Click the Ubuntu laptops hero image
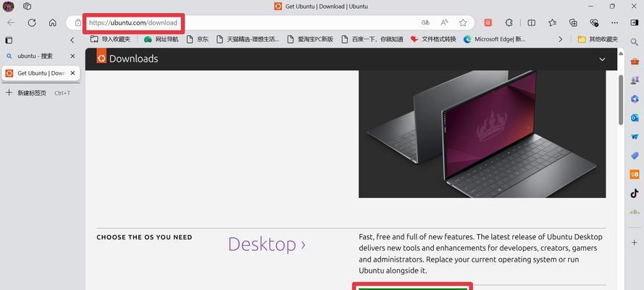 [482, 134]
